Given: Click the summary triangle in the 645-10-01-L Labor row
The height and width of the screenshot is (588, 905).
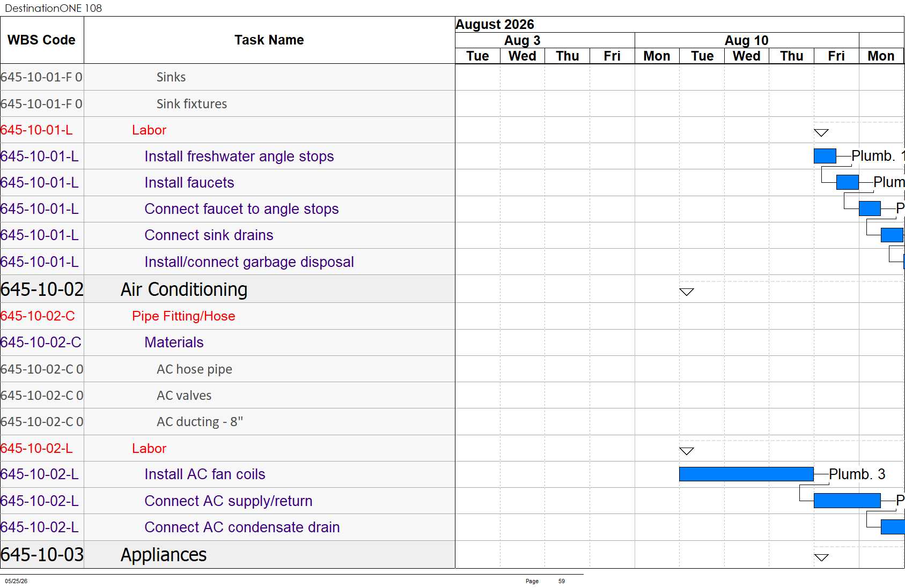Looking at the screenshot, I should (821, 132).
